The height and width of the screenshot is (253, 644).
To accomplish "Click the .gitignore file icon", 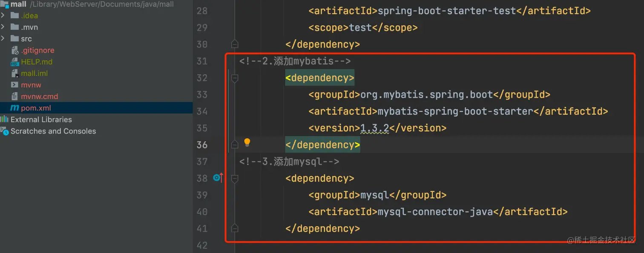I will coord(14,50).
